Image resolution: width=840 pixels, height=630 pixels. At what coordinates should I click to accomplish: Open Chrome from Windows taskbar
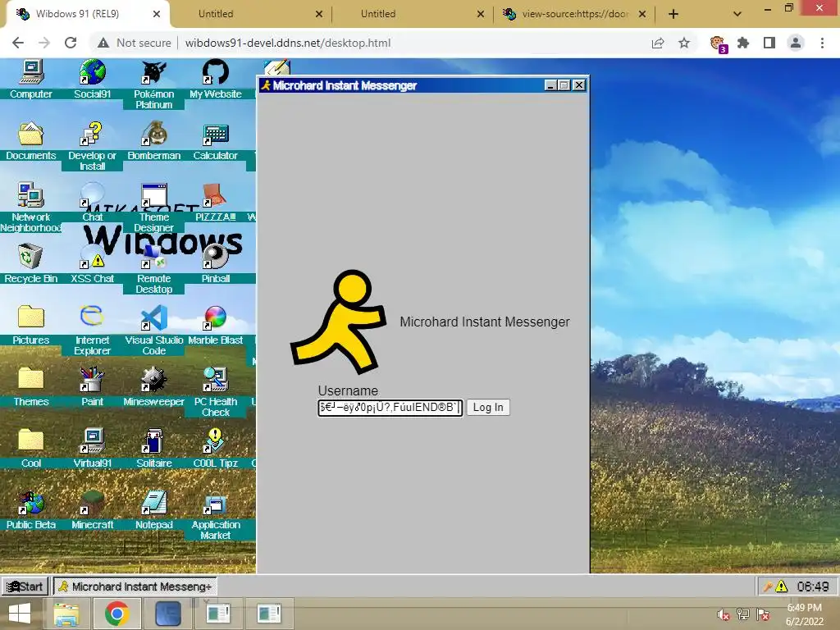tap(116, 614)
